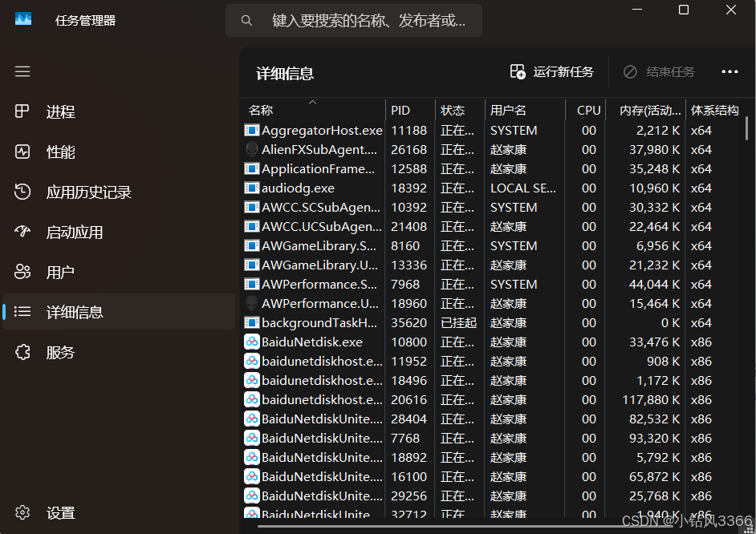The height and width of the screenshot is (534, 756).
Task: Click the BaiduNetdisk.exe cloud icon
Action: 252,342
